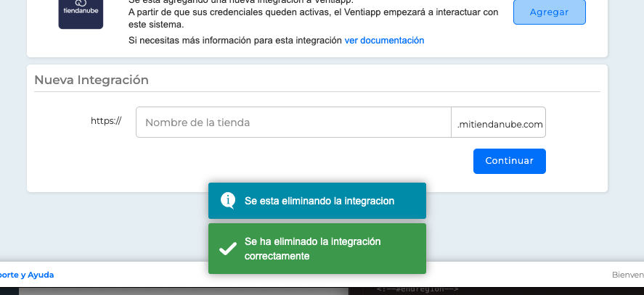Focus the Nombre de la tienda field
Viewport: 644px width, 295px height.
(293, 122)
